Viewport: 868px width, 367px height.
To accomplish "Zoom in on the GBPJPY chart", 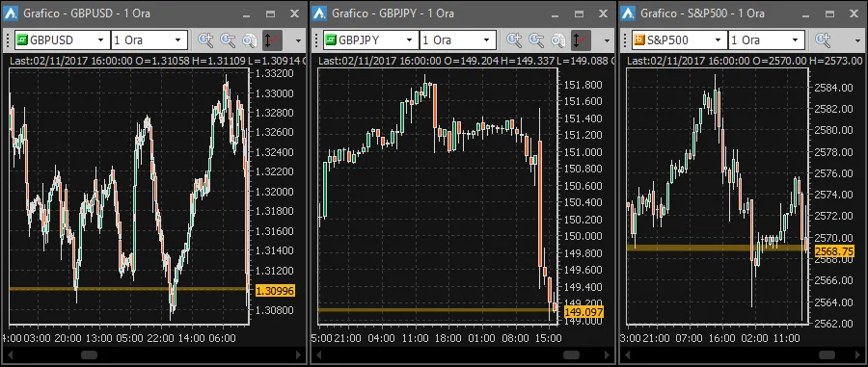I will (x=514, y=39).
